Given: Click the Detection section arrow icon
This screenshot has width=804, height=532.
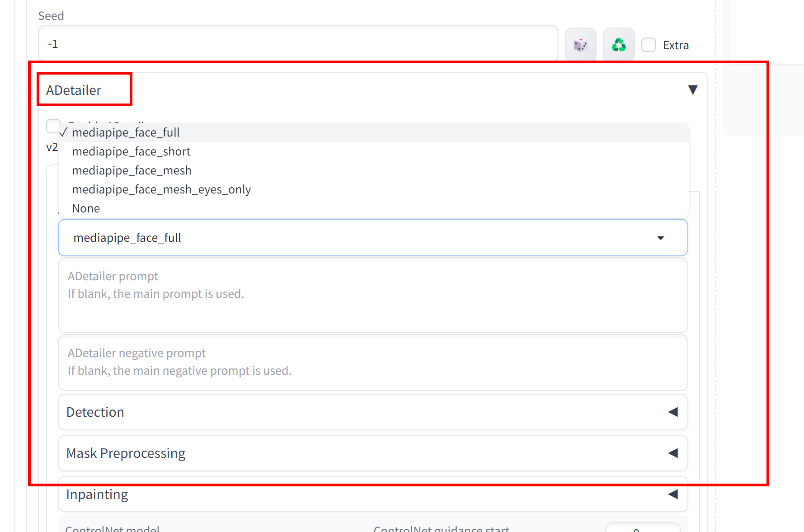Looking at the screenshot, I should point(673,412).
